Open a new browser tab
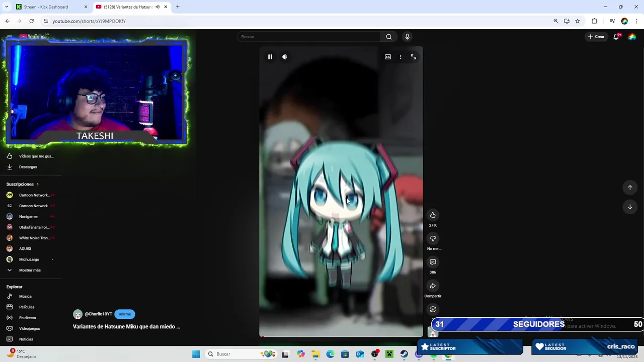The image size is (644, 362). pos(178,7)
